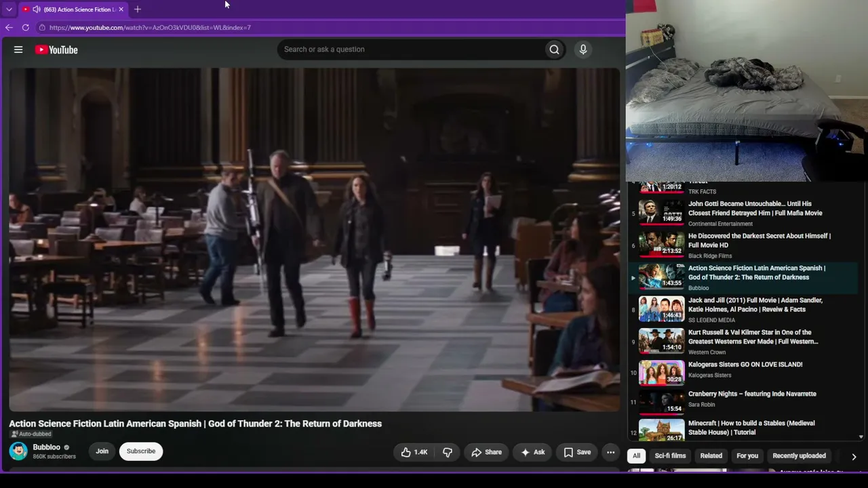Reload the current page
868x488 pixels.
click(26, 28)
